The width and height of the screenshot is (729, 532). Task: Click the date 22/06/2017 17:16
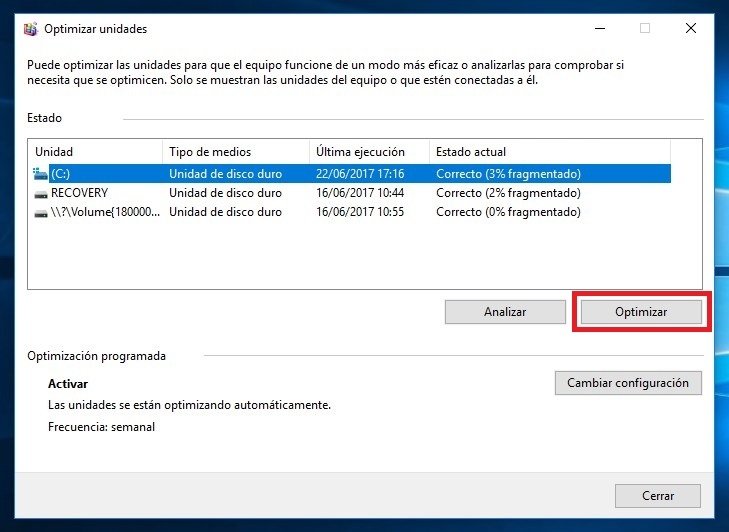360,174
